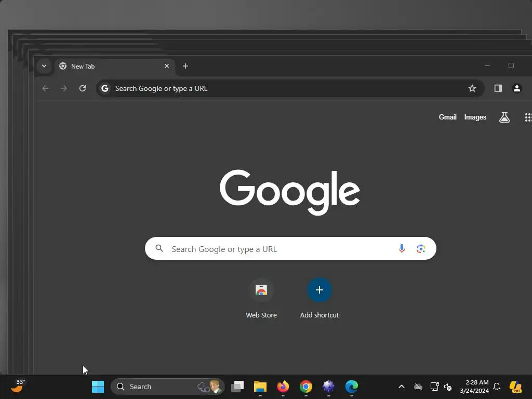This screenshot has width=532, height=399.
Task: Open the Google apps grid
Action: (x=528, y=117)
